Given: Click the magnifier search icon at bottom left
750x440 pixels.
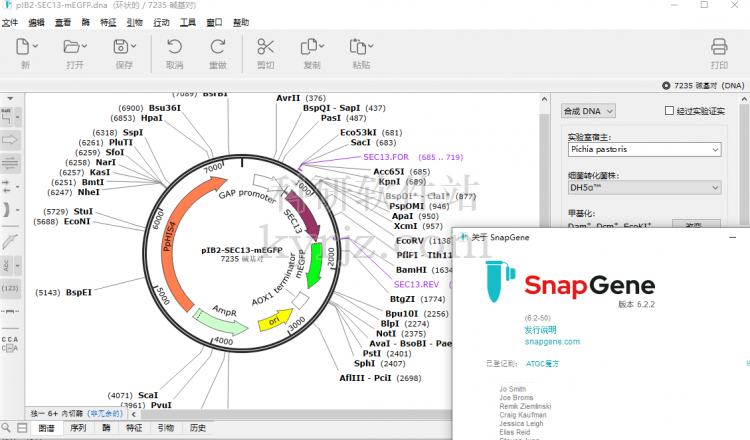Looking at the screenshot, I should [6, 428].
